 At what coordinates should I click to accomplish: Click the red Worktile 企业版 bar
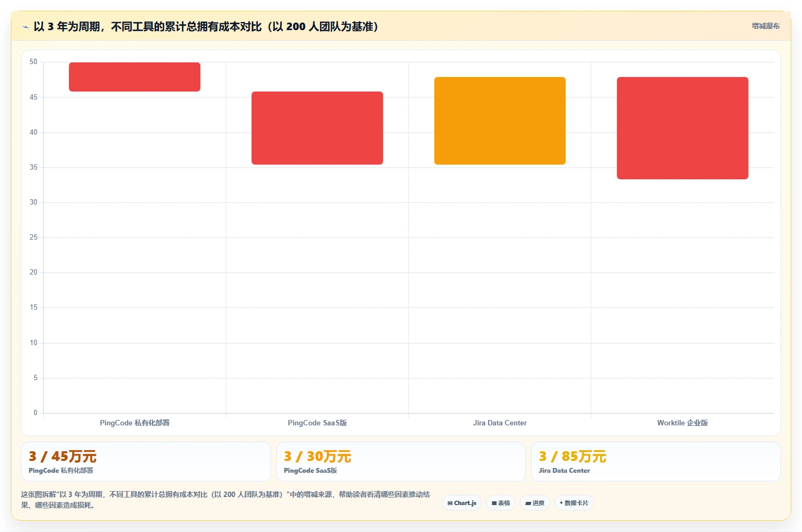pyautogui.click(x=682, y=128)
